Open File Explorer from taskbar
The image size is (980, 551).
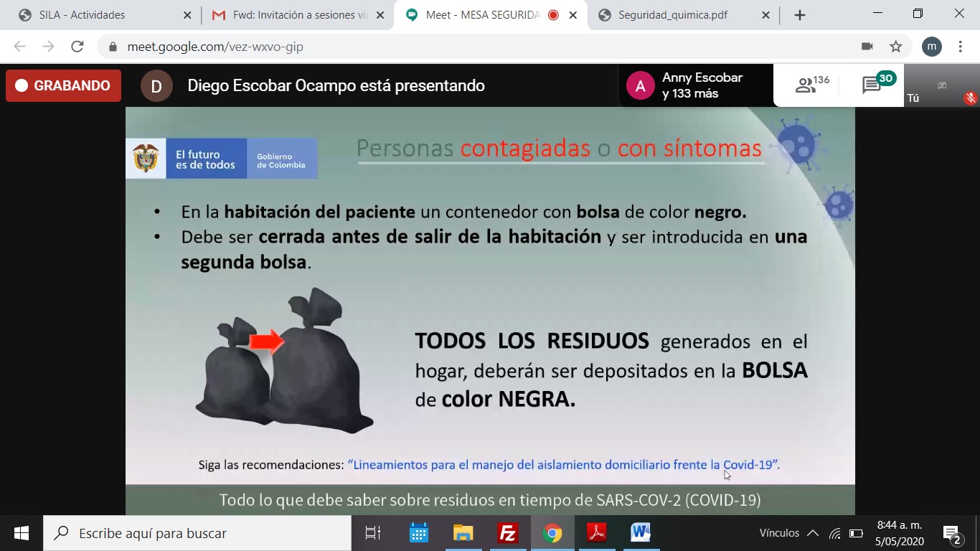tap(463, 533)
